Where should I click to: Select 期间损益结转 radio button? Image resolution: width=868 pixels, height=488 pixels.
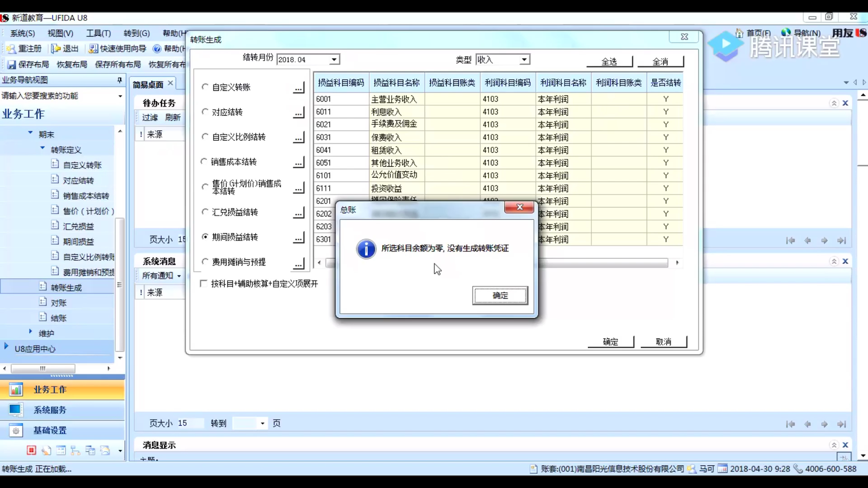(x=205, y=237)
